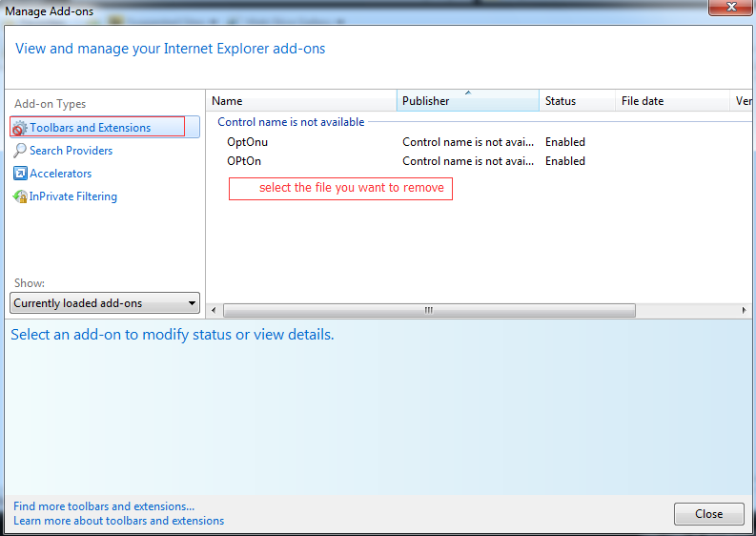Click the Search Providers magnifier icon
This screenshot has width=756, height=536.
[20, 151]
